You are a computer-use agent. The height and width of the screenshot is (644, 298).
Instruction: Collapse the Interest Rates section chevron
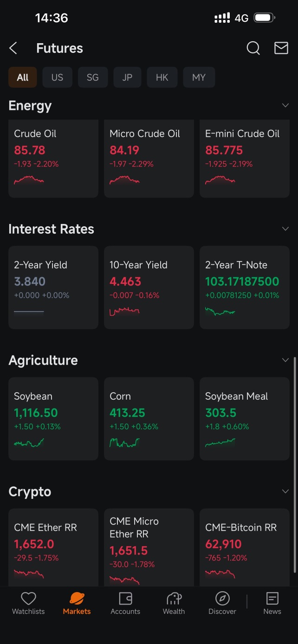[285, 229]
